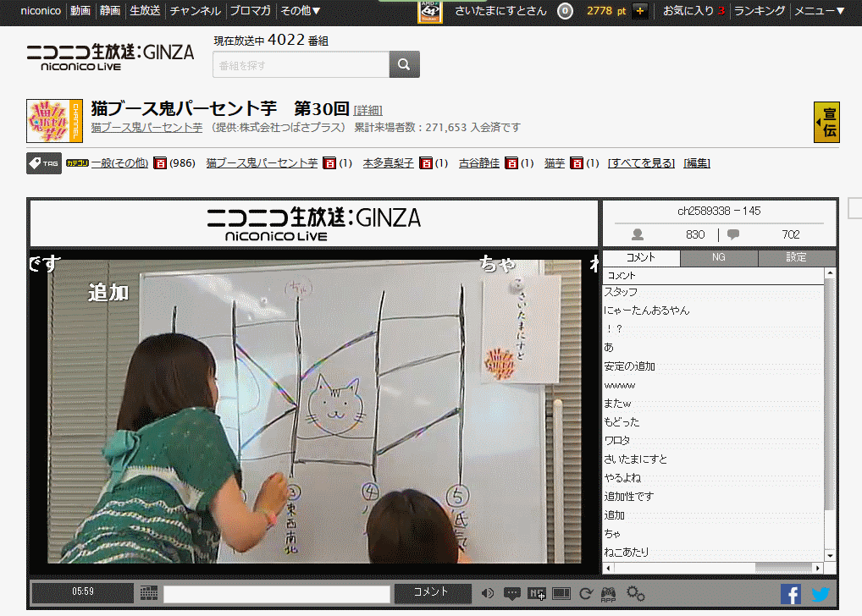Toggle comment display speech bubble icon
The width and height of the screenshot is (862, 616).
tap(511, 593)
